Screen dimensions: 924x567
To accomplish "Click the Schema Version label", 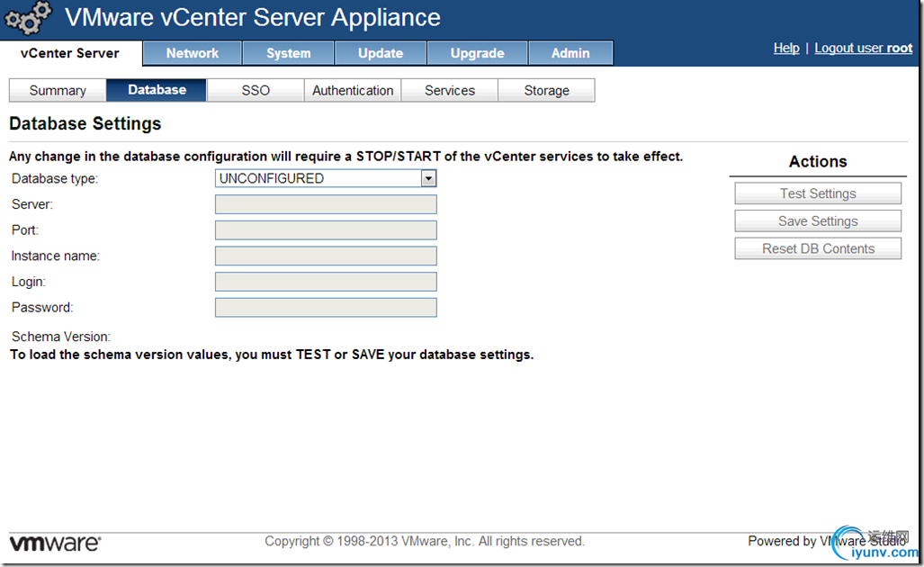I will coord(60,337).
